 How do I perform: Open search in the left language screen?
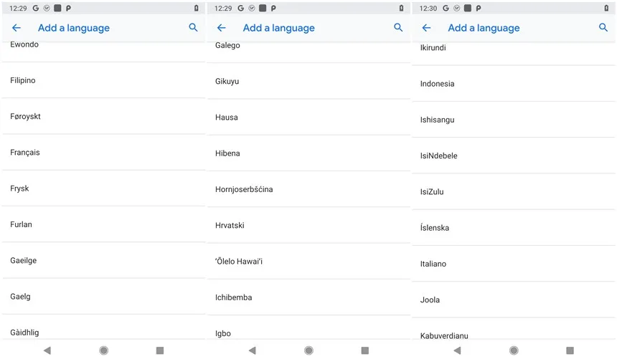[193, 27]
